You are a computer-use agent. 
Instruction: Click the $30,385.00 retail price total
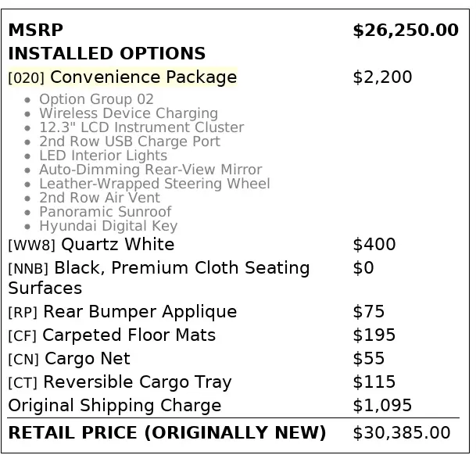[x=401, y=432]
